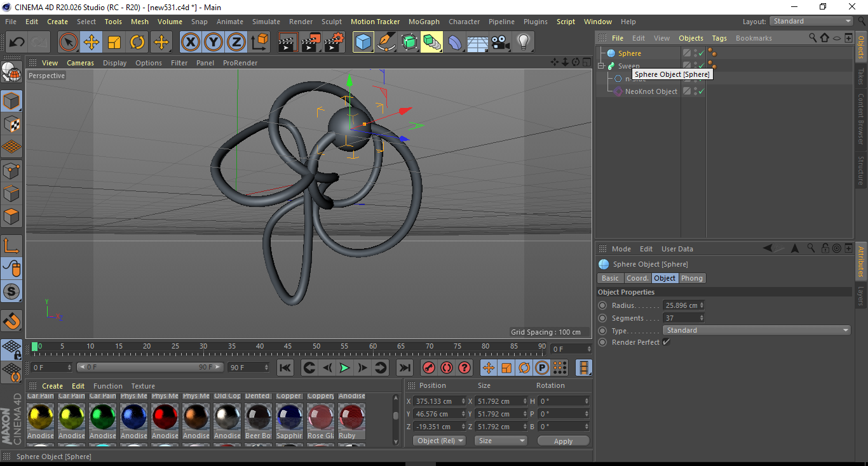Toggle NeoKnot Object enabled checkmark
The width and height of the screenshot is (868, 466).
coord(702,91)
